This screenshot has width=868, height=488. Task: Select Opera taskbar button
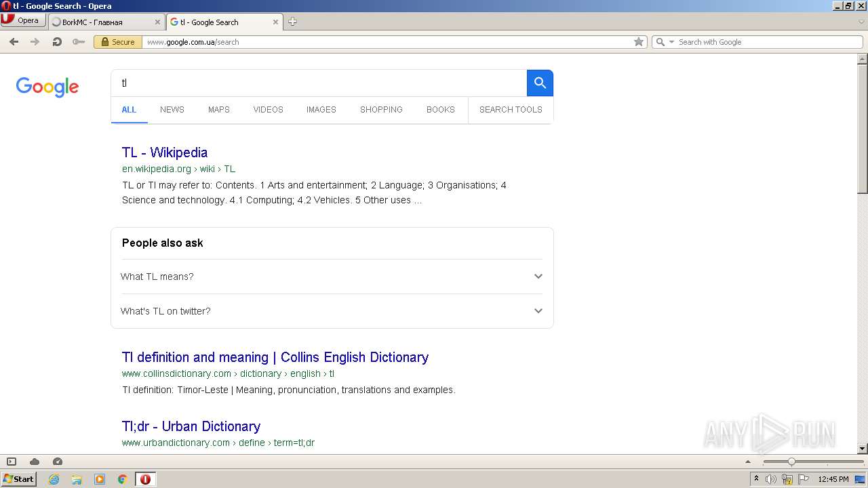click(x=146, y=479)
